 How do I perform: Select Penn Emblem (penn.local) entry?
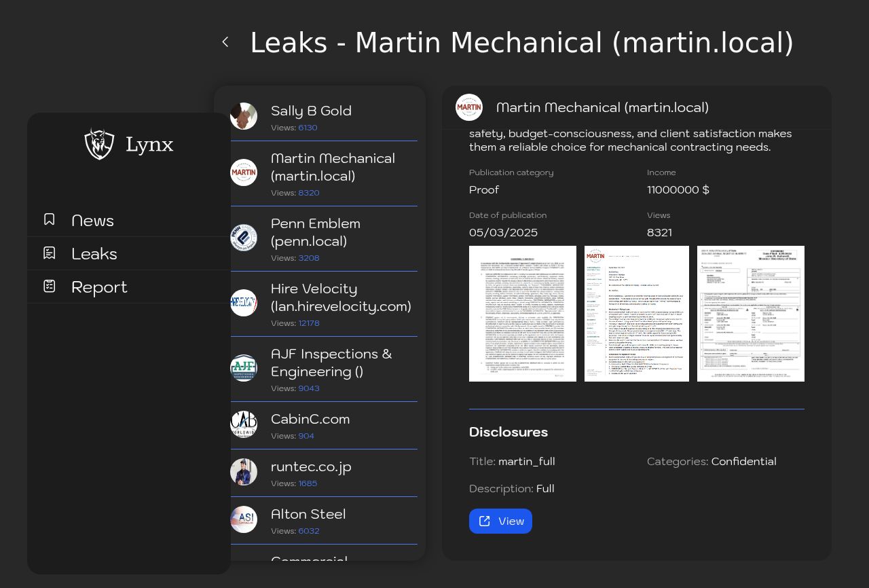tap(324, 239)
